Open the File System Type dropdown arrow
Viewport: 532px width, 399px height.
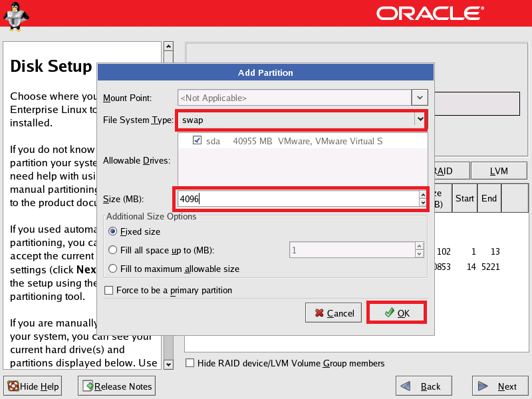420,119
